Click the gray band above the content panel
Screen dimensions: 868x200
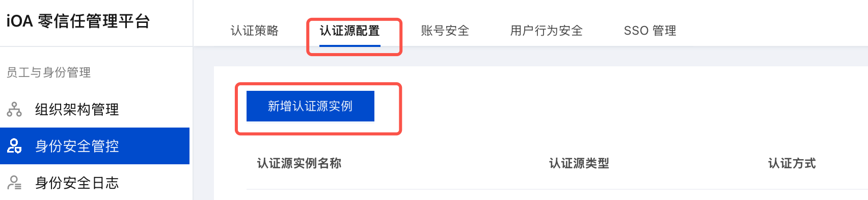[530, 56]
